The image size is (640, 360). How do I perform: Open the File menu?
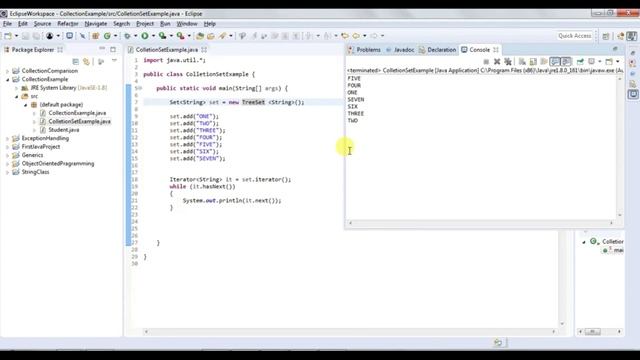7,24
